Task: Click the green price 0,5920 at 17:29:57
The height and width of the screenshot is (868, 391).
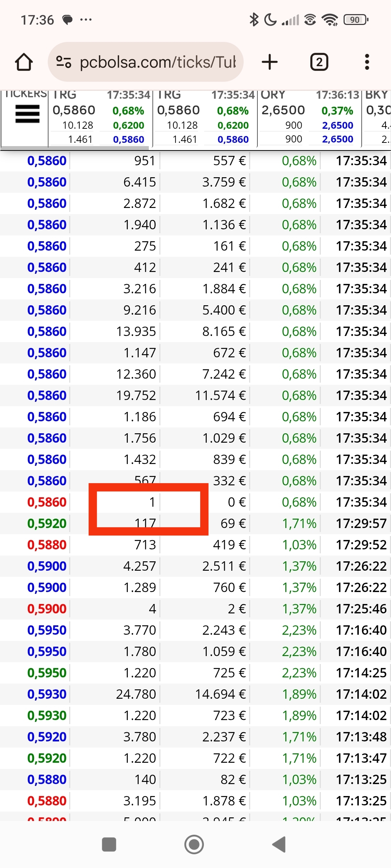Action: pos(47,523)
